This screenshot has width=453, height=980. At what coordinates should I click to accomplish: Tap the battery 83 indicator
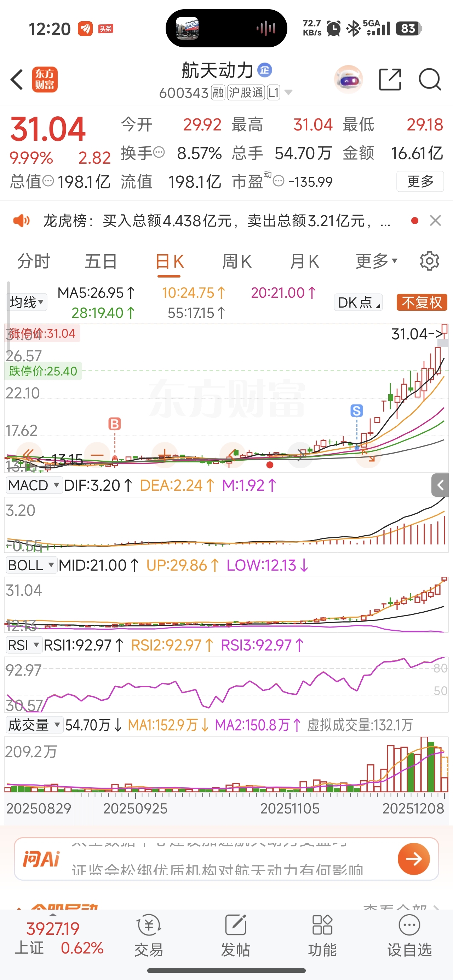[409, 28]
